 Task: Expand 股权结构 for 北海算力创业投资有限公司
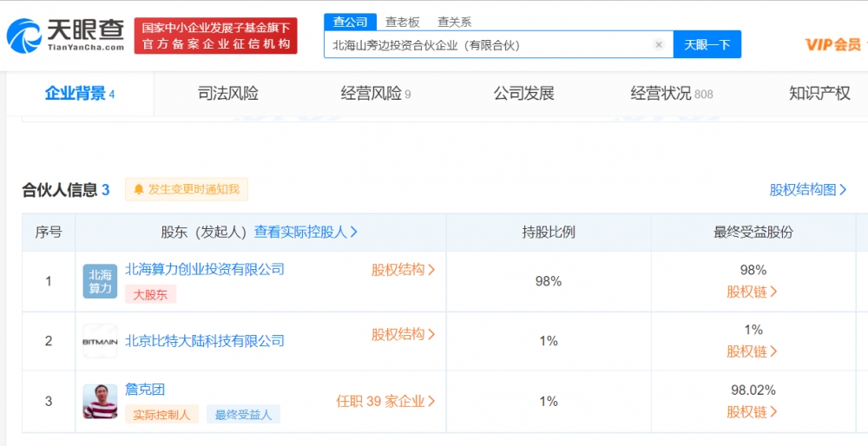(403, 270)
